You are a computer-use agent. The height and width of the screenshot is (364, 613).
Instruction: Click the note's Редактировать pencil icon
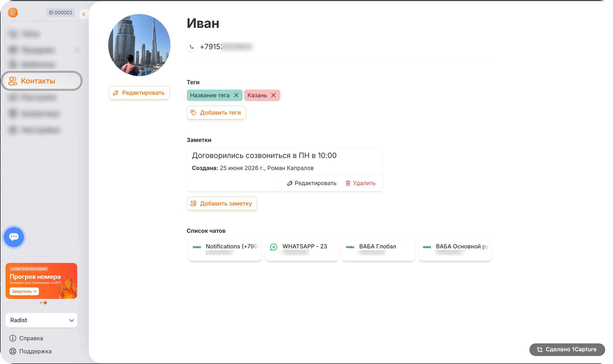pyautogui.click(x=290, y=183)
